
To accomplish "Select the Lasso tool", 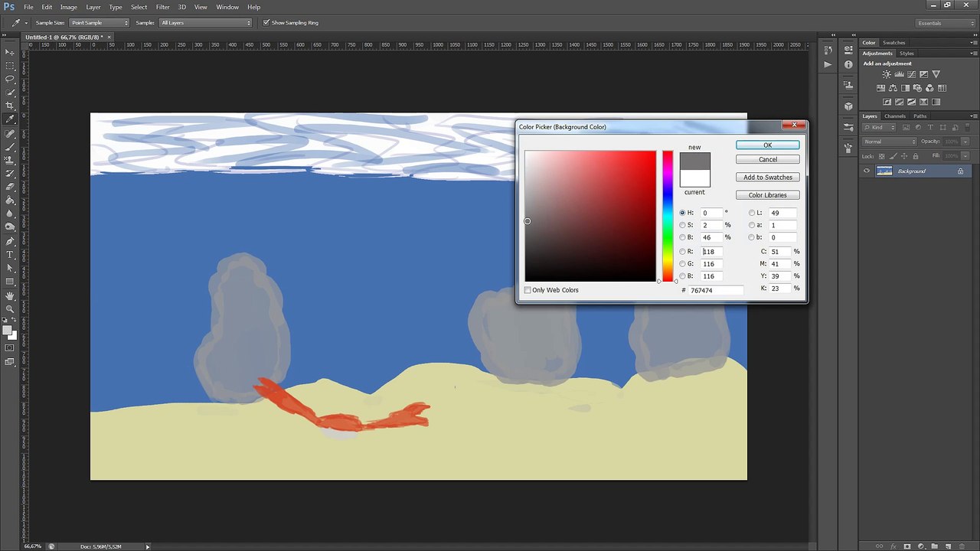I will coord(10,79).
